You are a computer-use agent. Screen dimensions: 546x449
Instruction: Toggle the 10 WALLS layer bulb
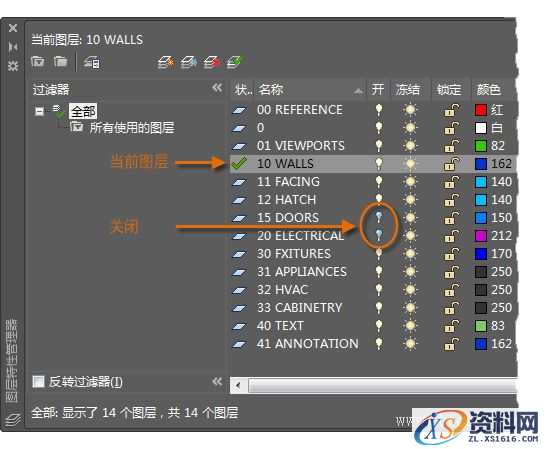coord(379,164)
